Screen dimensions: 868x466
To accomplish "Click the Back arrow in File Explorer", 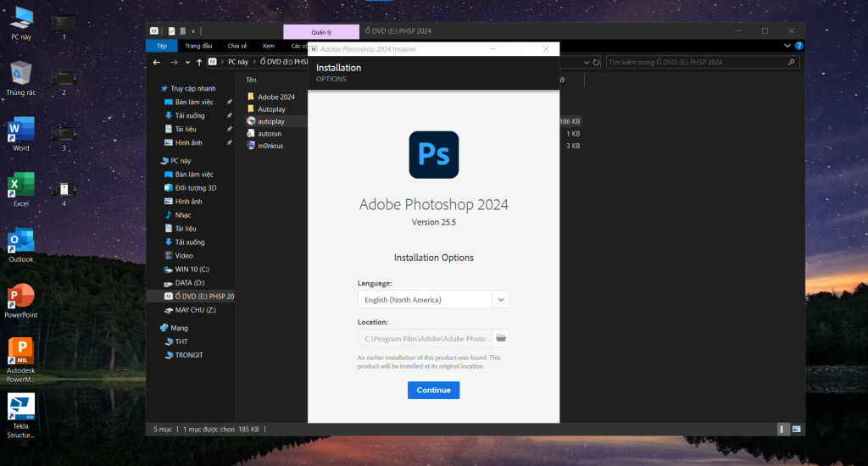I will (x=157, y=62).
